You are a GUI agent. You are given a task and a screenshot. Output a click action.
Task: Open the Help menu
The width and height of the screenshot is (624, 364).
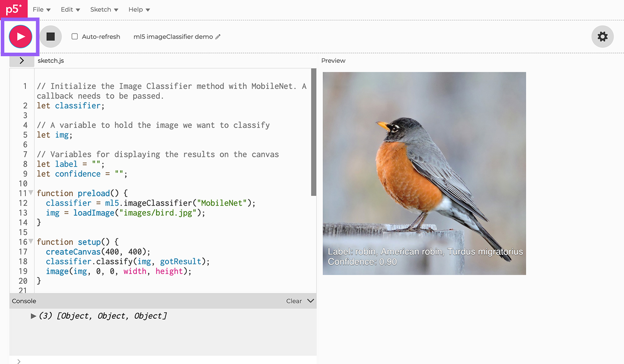136,9
